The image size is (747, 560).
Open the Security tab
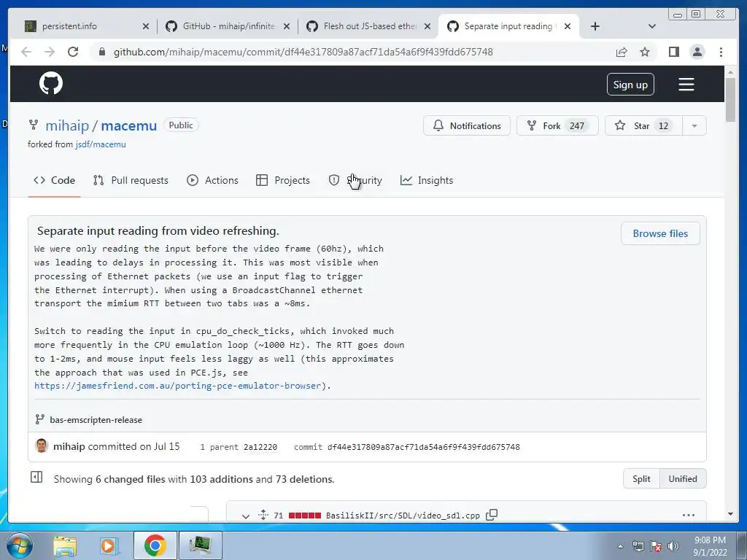pos(355,180)
